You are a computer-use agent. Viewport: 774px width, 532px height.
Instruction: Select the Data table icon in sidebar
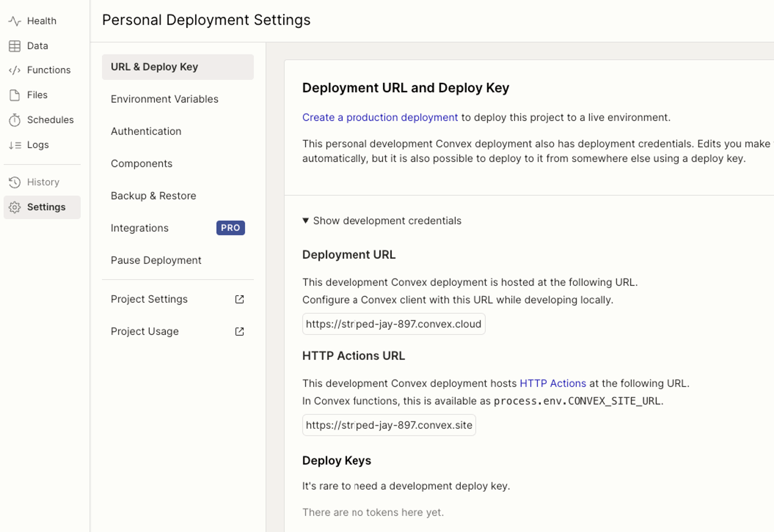[x=15, y=46]
